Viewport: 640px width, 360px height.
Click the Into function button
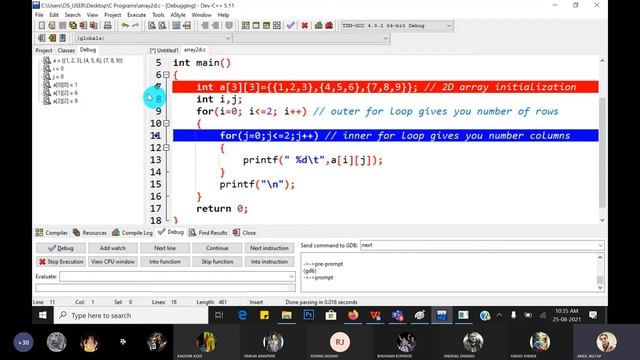165,262
